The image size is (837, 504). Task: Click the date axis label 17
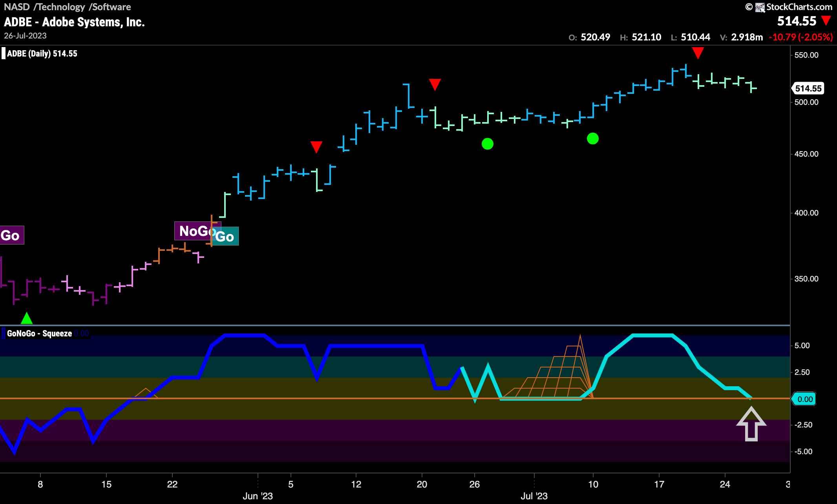[x=659, y=484]
